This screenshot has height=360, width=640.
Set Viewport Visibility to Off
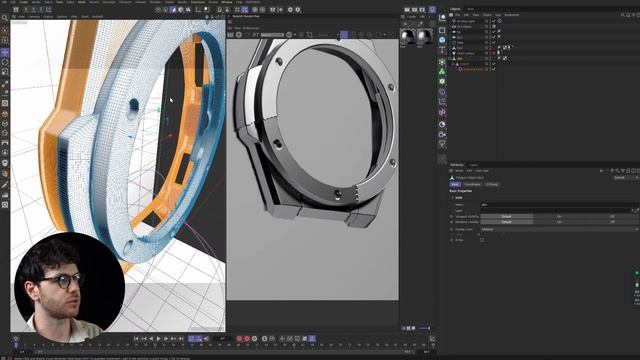[612, 216]
